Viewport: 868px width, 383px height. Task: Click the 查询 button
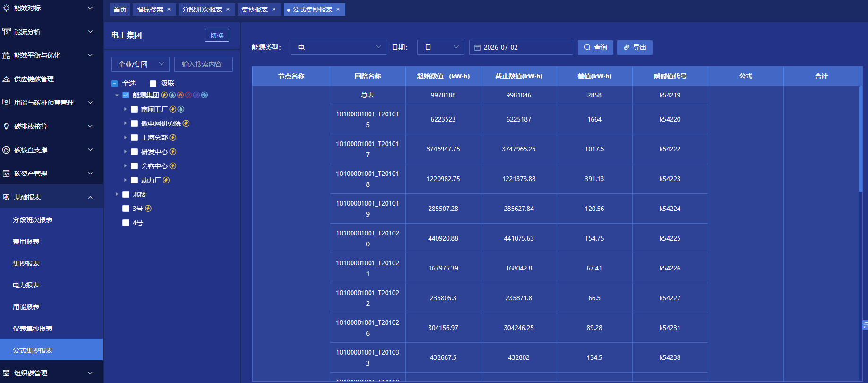[595, 47]
